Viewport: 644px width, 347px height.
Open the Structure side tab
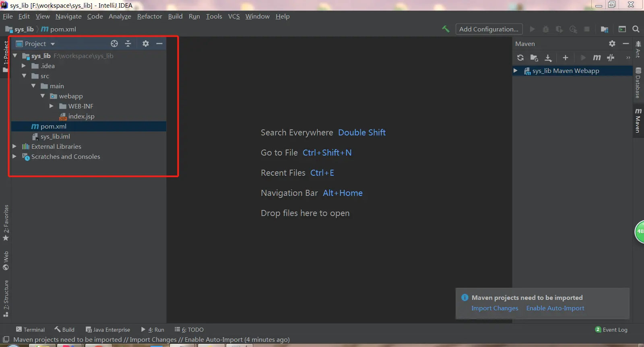(x=6, y=298)
